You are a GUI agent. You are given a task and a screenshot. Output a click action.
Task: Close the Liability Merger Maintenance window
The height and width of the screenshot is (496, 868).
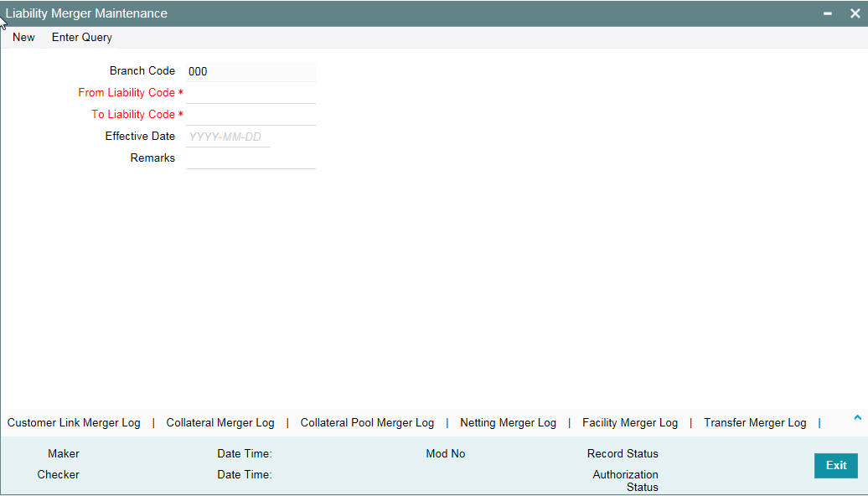click(855, 13)
